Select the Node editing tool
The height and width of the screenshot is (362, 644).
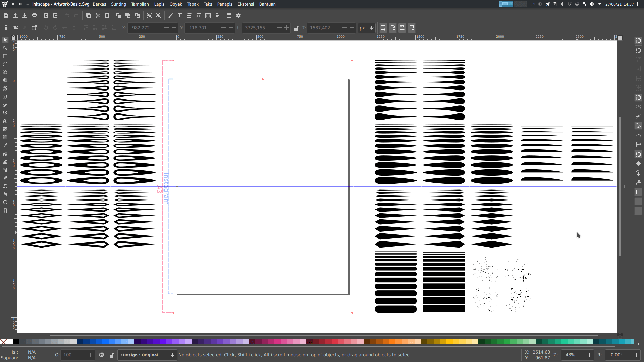coord(5,48)
